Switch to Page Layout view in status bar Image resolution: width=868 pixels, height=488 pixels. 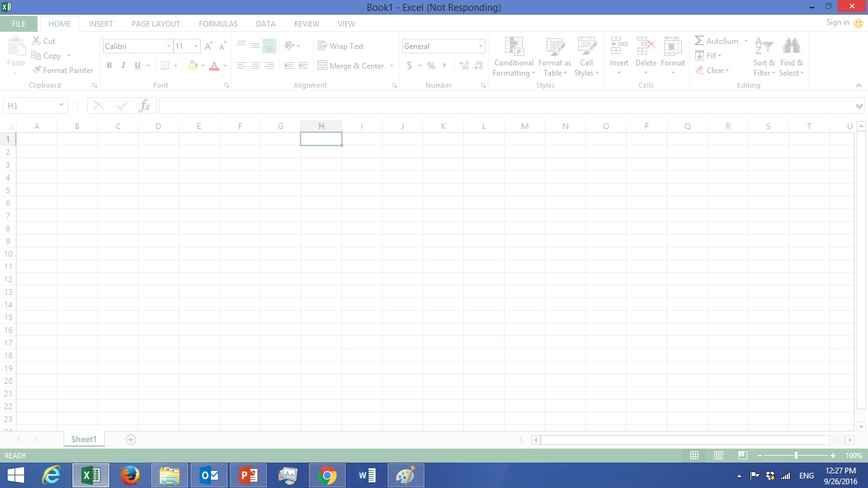719,456
